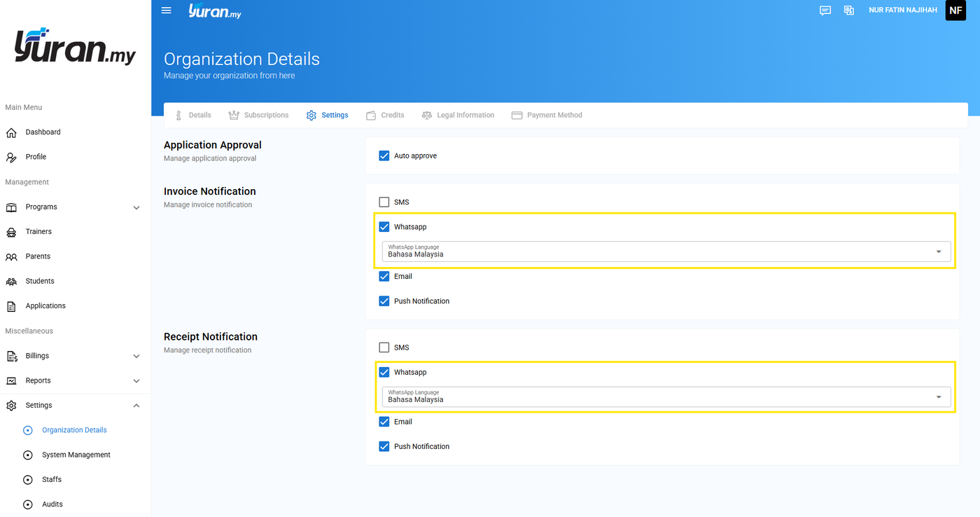
Task: Click the Reports chart icon
Action: (x=11, y=381)
